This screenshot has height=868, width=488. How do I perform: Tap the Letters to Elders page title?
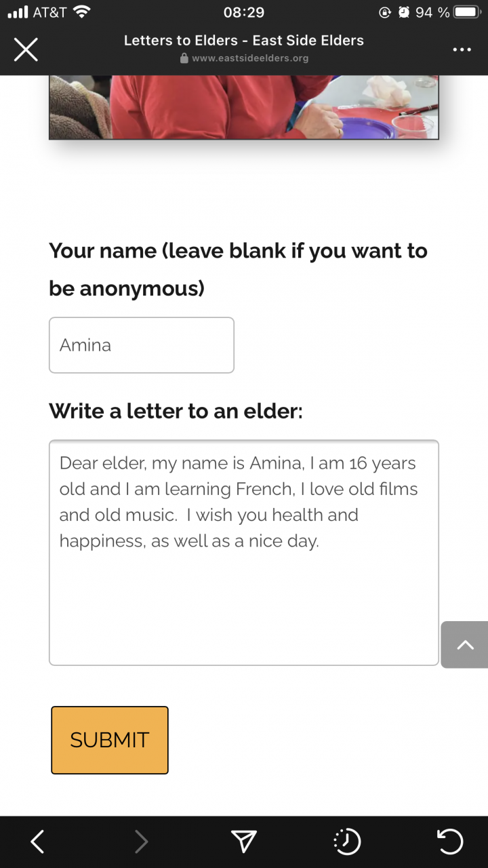(x=244, y=40)
